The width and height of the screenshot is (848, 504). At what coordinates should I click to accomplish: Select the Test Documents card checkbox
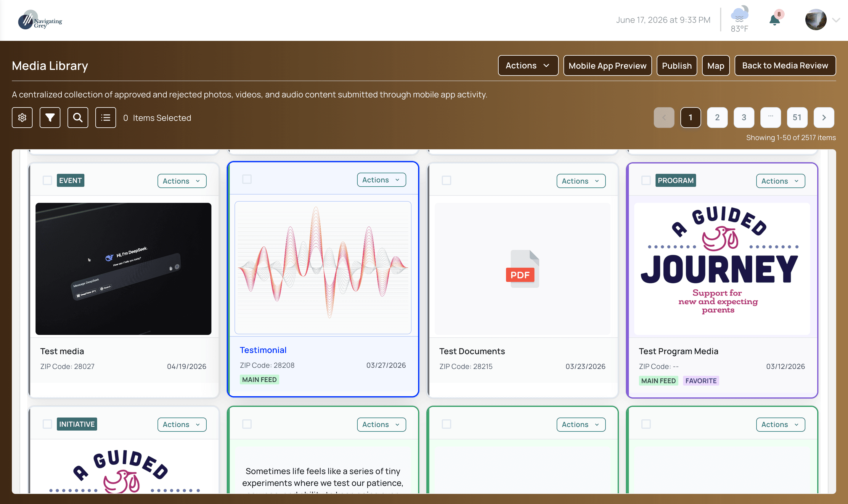[447, 180]
